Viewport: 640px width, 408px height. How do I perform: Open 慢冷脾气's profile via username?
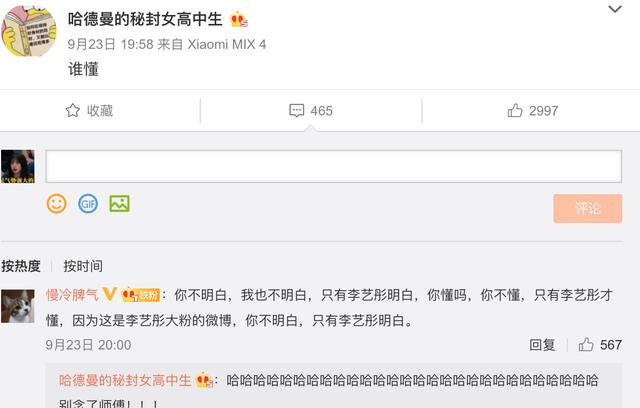72,295
